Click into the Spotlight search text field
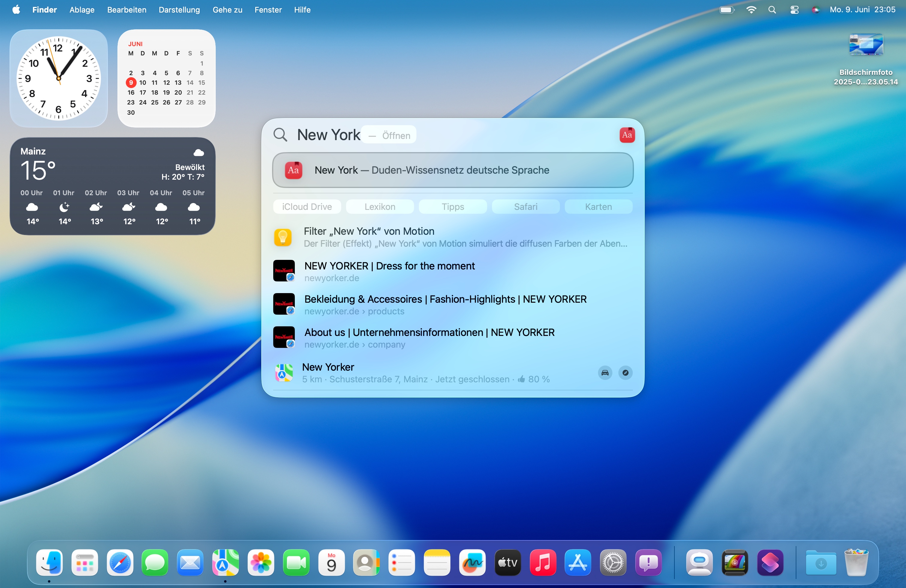This screenshot has height=588, width=906. [453, 135]
